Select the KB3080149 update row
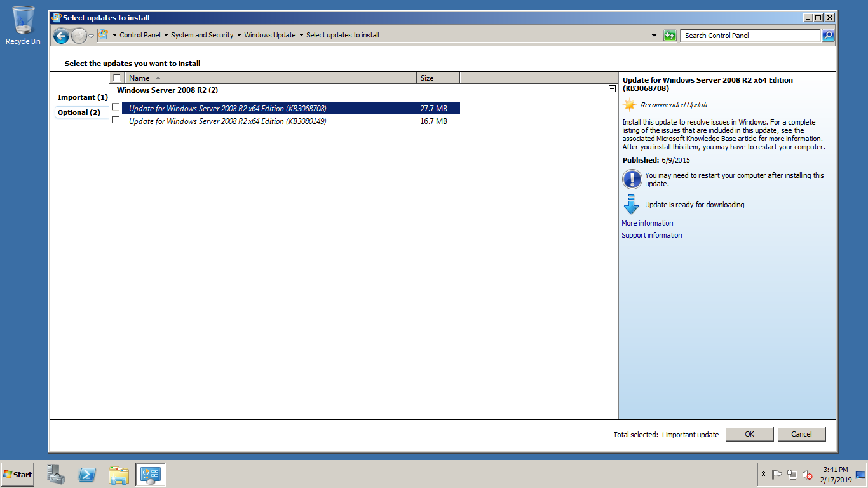868x488 pixels. click(291, 121)
